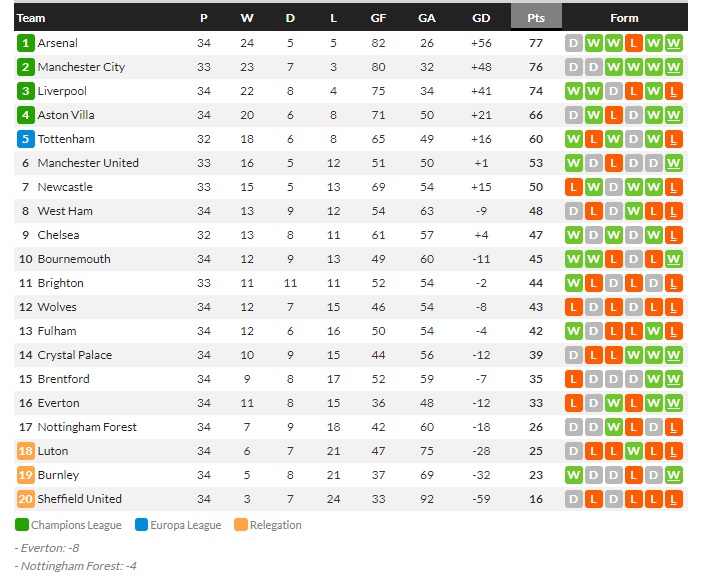The image size is (707, 578).
Task: Click the Team column header
Action: pyautogui.click(x=32, y=18)
